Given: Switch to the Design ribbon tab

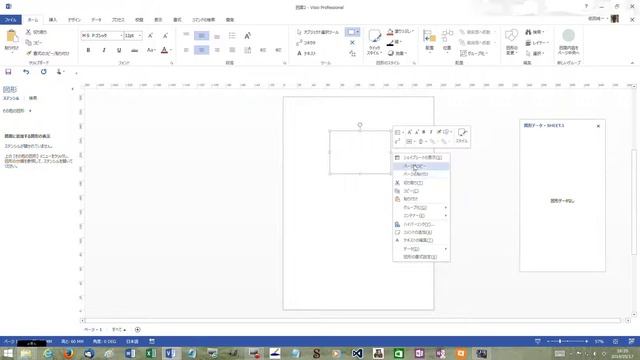Looking at the screenshot, I should [x=74, y=20].
